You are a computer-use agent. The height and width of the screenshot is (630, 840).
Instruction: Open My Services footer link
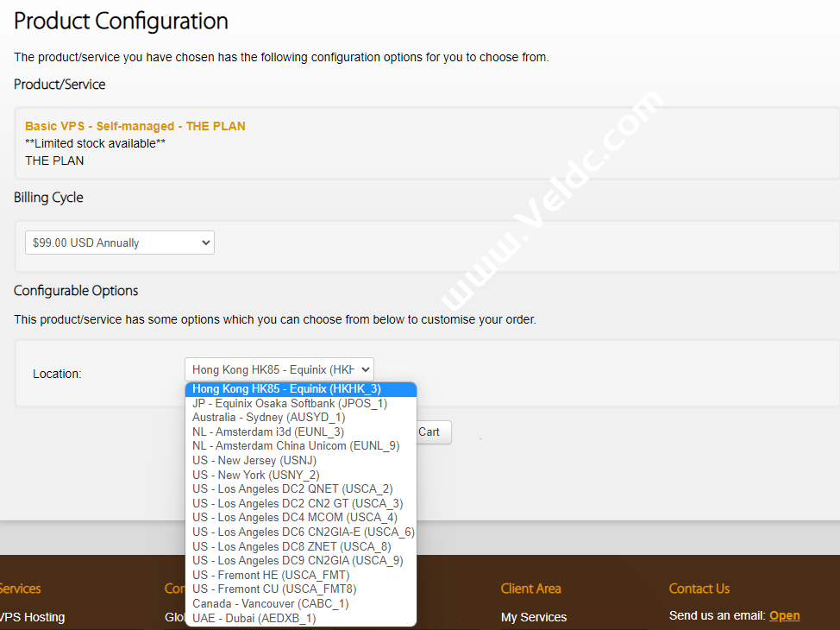(533, 617)
